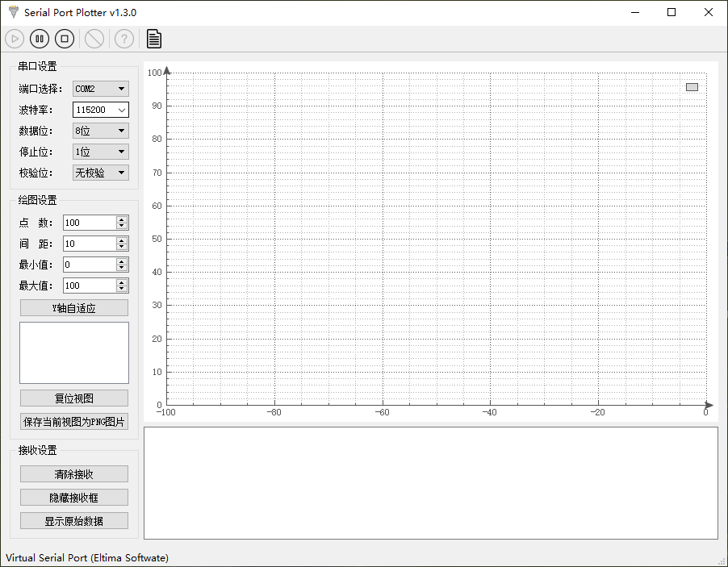
Task: Pause the serial data plot
Action: coord(39,38)
